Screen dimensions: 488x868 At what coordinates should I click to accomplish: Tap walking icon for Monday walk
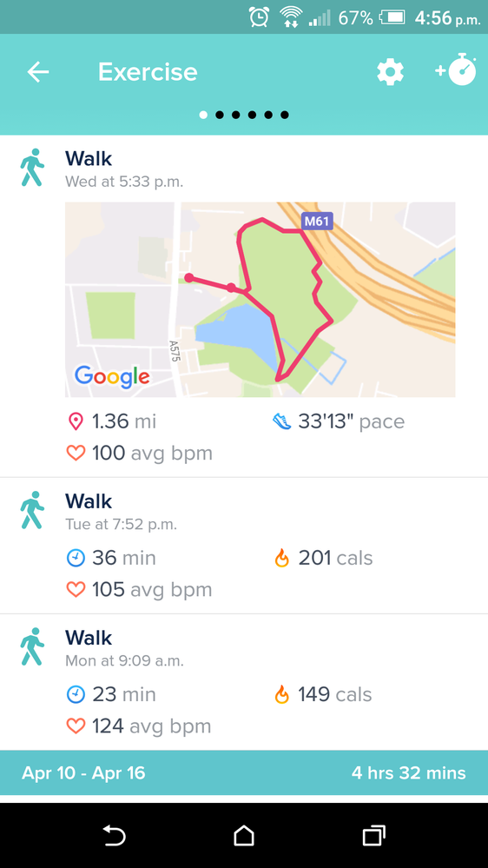pos(32,646)
